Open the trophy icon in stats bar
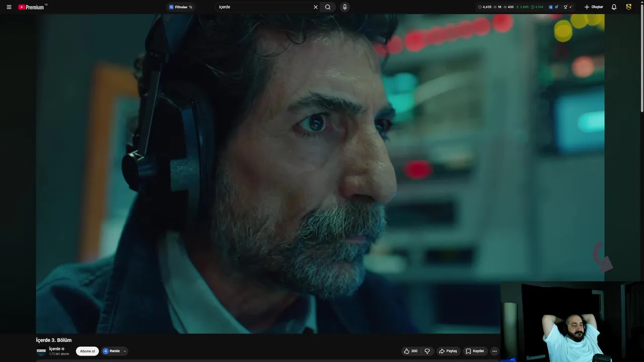Screen dimensions: 644x362 pos(566,7)
